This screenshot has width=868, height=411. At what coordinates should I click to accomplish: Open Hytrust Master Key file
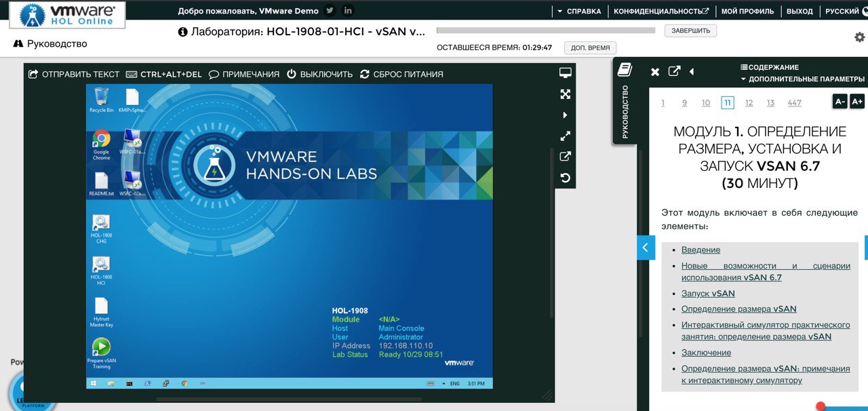pos(101,313)
